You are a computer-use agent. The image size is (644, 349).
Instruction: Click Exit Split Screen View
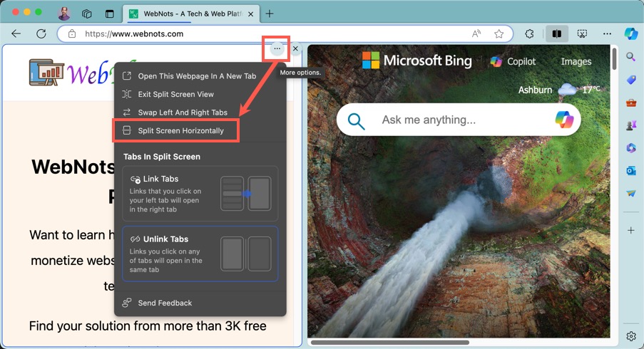pyautogui.click(x=175, y=94)
